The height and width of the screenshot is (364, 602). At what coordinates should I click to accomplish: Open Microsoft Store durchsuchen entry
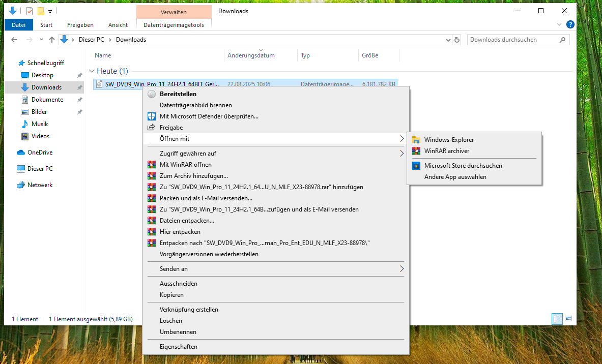[x=463, y=166]
